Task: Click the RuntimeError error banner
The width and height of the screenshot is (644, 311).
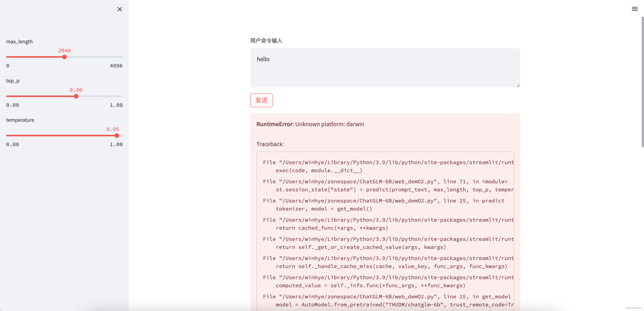Action: pyautogui.click(x=310, y=124)
